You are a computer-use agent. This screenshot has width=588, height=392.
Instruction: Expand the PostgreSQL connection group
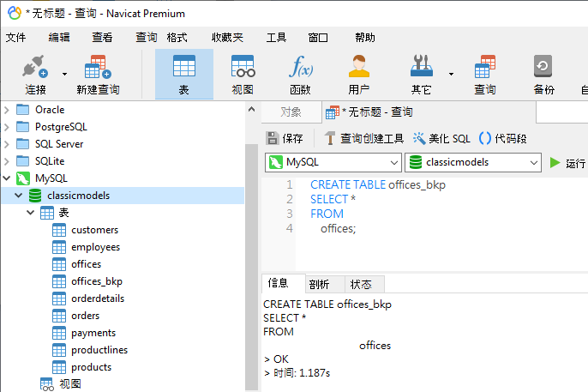click(6, 127)
